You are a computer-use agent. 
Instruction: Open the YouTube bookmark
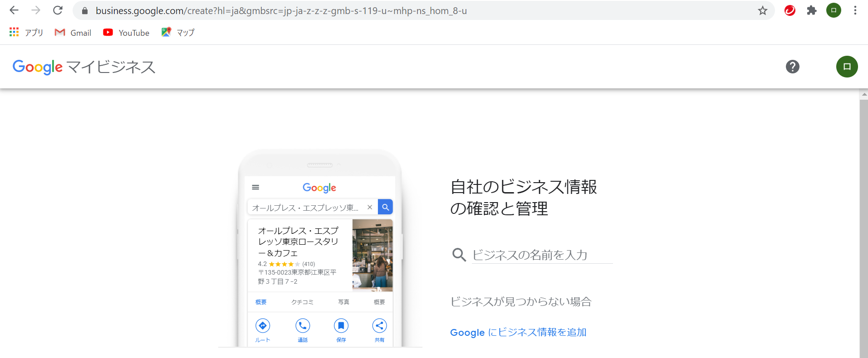[126, 32]
